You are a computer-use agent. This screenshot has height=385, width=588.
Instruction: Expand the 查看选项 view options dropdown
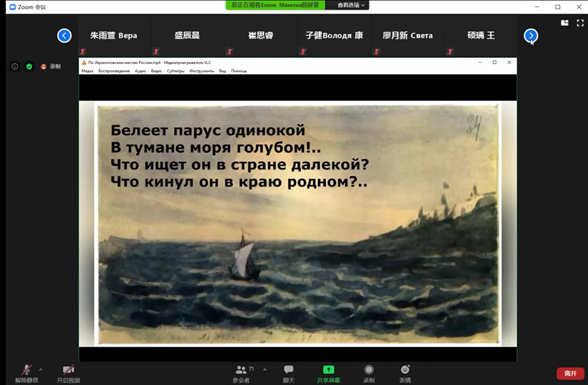click(352, 5)
